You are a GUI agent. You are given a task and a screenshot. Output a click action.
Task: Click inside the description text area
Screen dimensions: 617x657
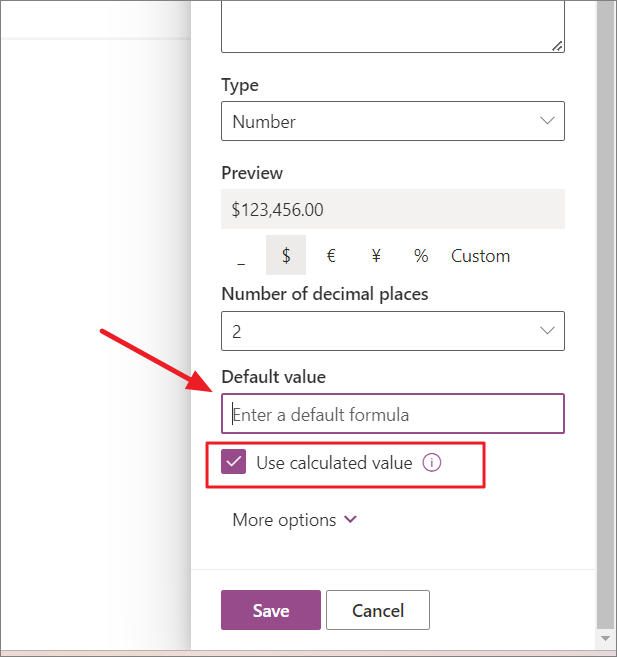click(x=390, y=25)
